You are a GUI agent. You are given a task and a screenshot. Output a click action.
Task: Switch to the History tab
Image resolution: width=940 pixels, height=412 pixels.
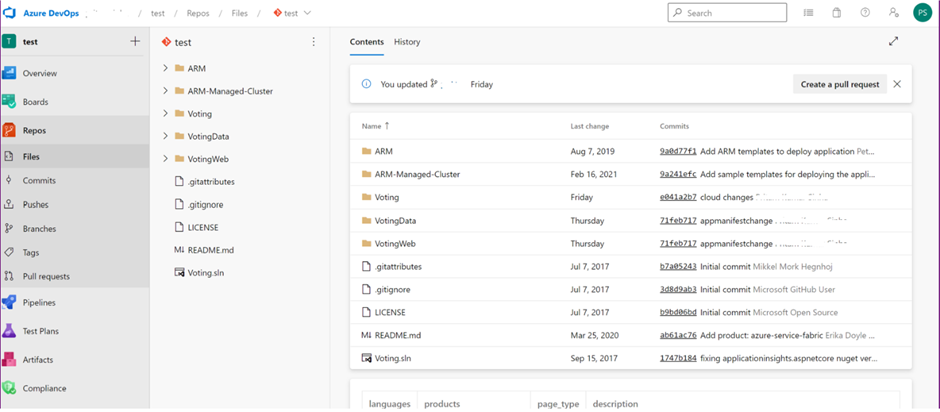point(407,42)
